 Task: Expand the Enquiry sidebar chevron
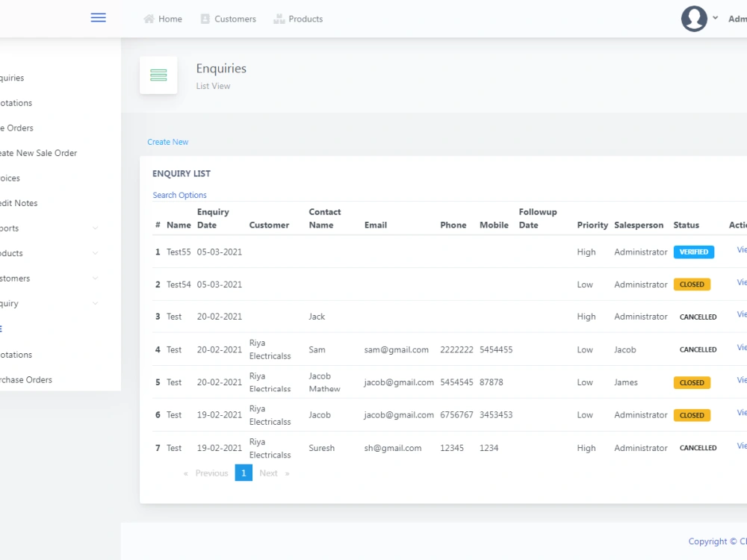tap(96, 303)
